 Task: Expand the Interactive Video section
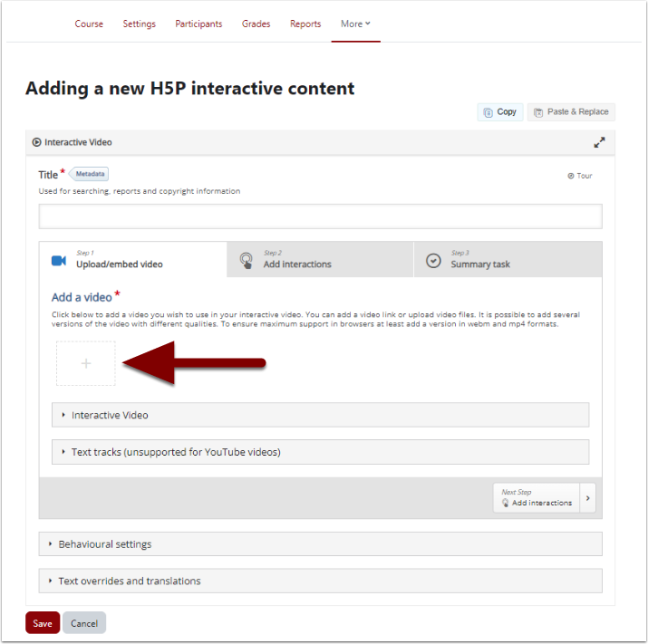tap(320, 415)
